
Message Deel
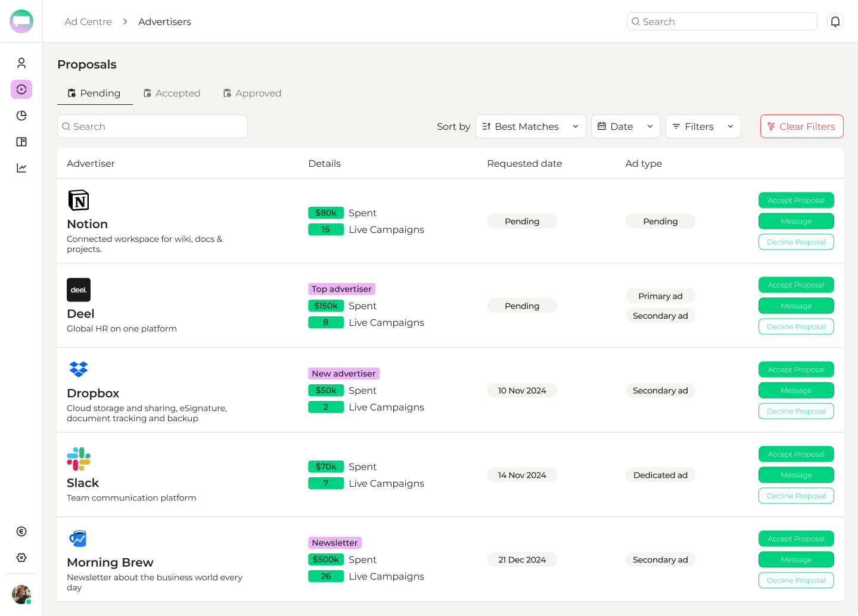click(x=796, y=306)
